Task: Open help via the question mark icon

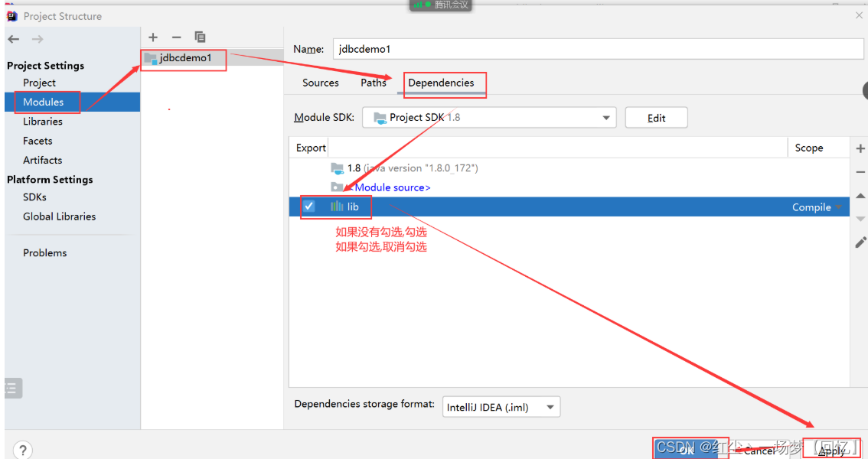Action: coord(22,450)
